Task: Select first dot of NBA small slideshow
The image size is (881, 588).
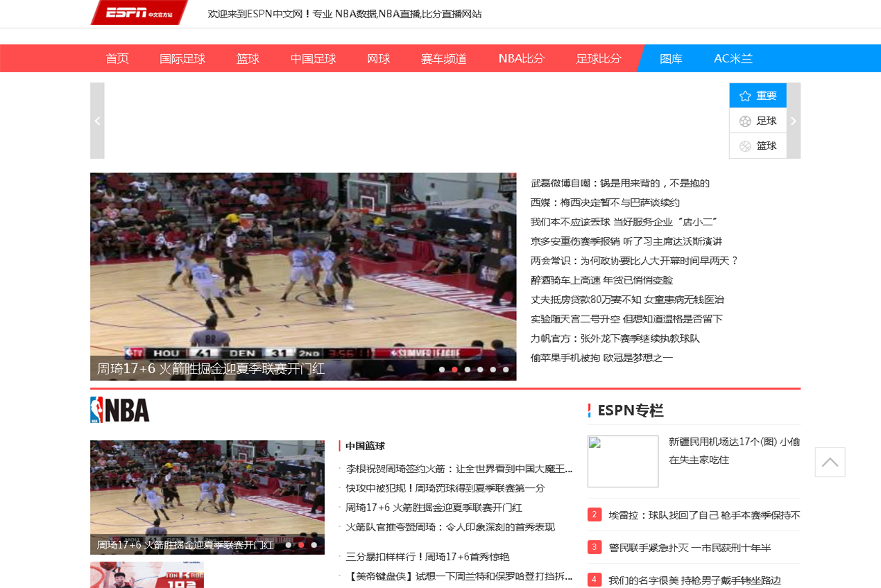Action: click(x=289, y=545)
